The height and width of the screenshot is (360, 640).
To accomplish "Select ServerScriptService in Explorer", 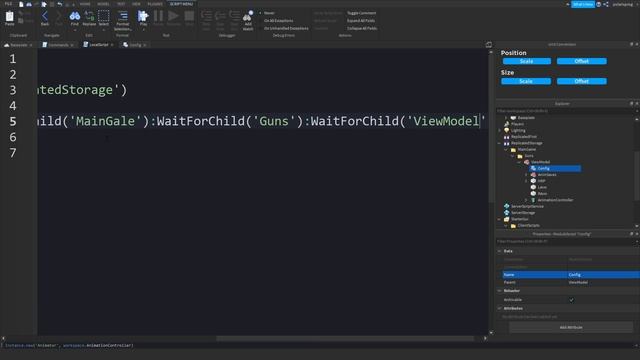I will pyautogui.click(x=527, y=206).
